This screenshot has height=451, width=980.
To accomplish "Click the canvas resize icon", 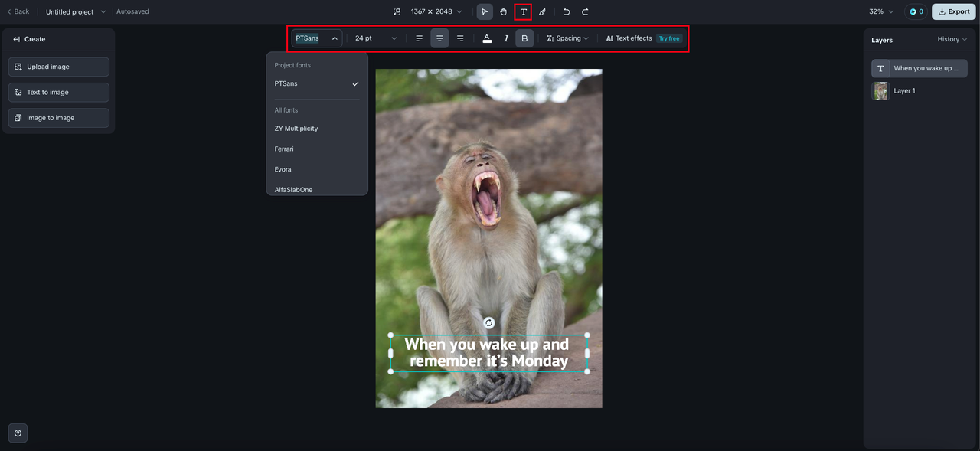I will pyautogui.click(x=397, y=11).
